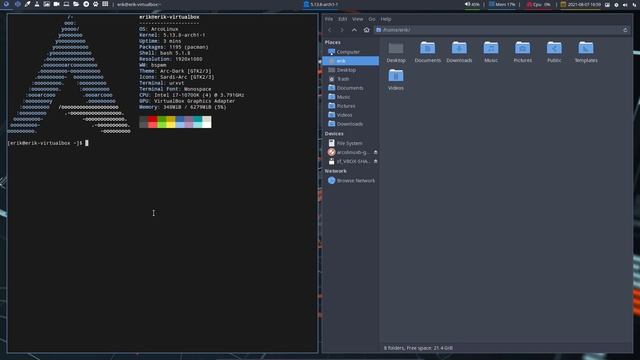Eject the sf_VBOX shared device
The image size is (640, 360).
pos(376,161)
